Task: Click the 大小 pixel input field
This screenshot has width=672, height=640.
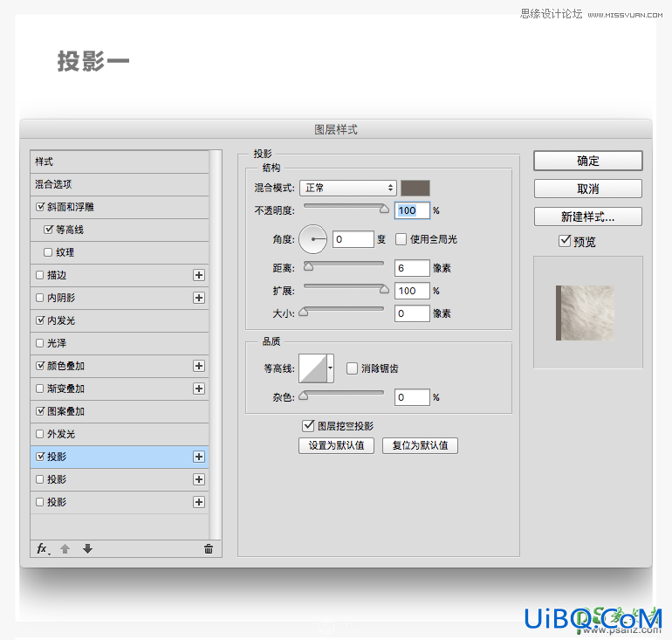Action: pyautogui.click(x=412, y=313)
